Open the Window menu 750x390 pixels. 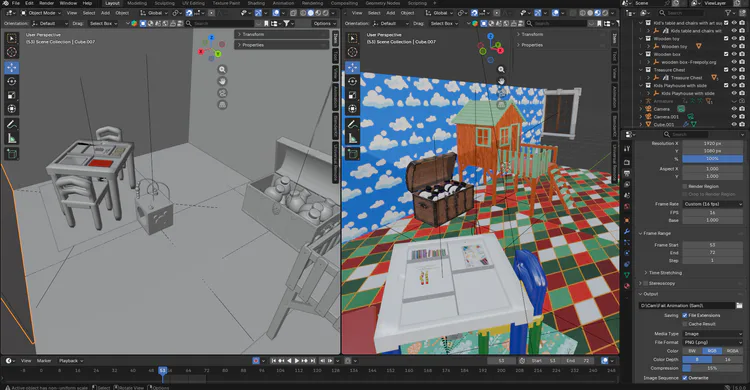(x=68, y=3)
